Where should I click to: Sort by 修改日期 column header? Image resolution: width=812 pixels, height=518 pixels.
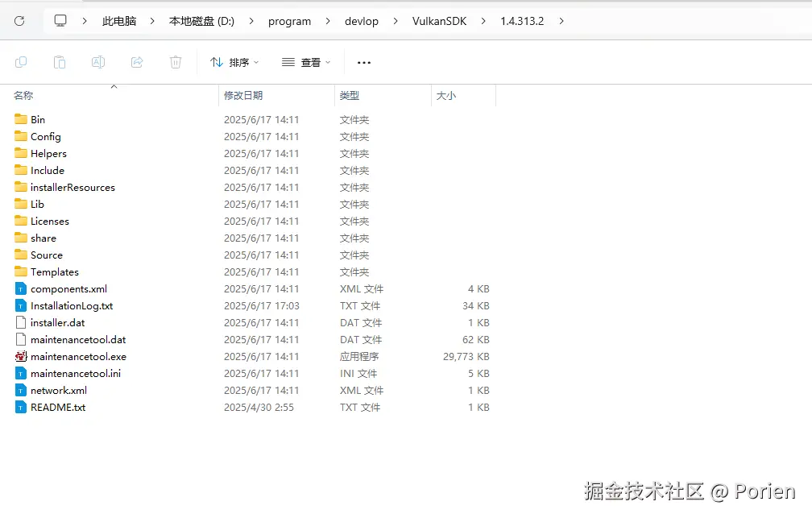pos(243,95)
